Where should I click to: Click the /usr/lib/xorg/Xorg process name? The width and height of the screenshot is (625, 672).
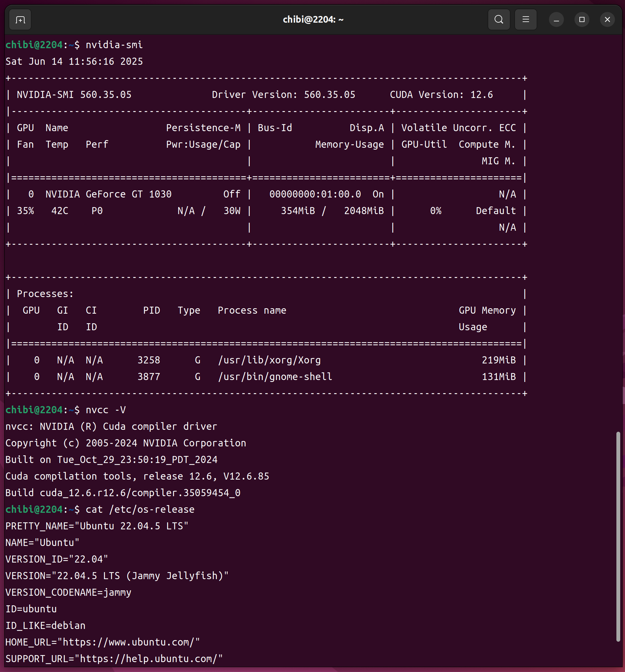click(269, 360)
